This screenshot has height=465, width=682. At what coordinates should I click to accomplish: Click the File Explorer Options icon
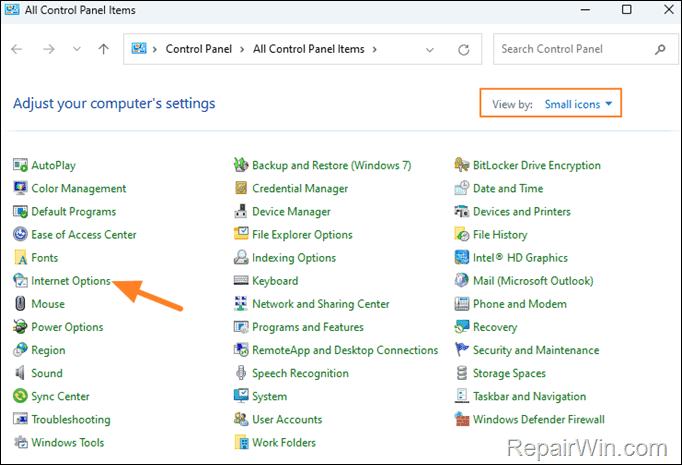[241, 234]
